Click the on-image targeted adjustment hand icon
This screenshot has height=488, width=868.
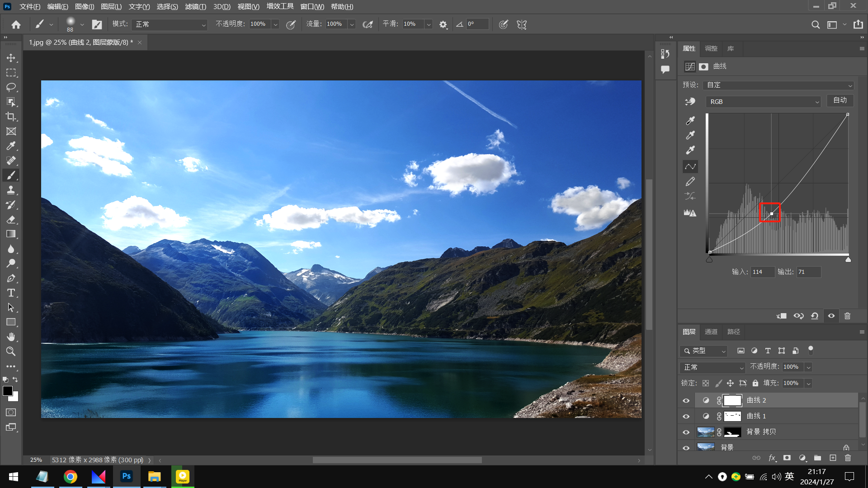click(690, 102)
